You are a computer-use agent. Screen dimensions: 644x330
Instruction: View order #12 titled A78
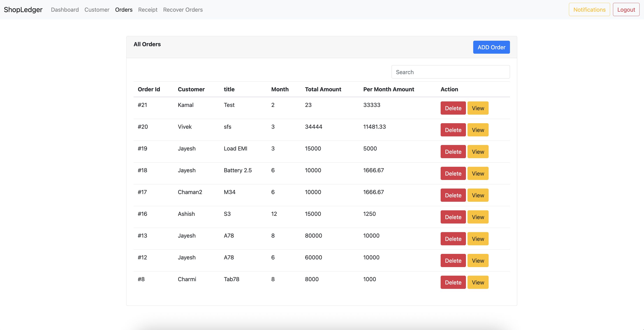click(478, 260)
